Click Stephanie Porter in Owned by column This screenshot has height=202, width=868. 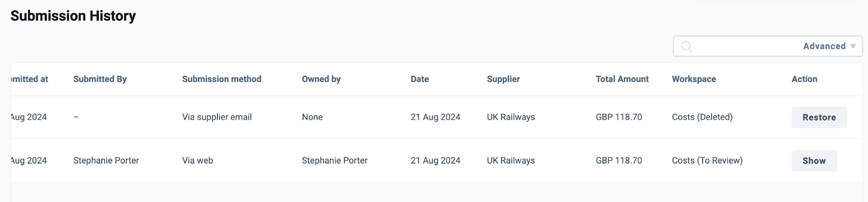point(335,160)
